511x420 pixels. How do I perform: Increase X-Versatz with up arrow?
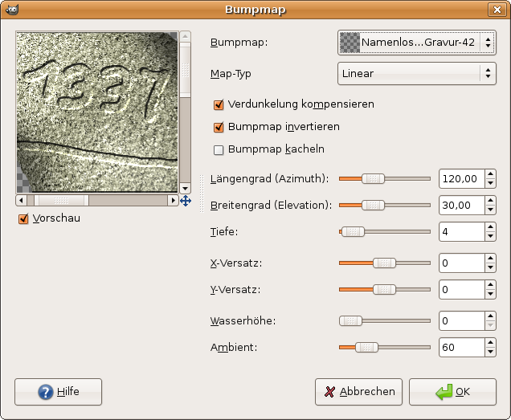coord(490,259)
